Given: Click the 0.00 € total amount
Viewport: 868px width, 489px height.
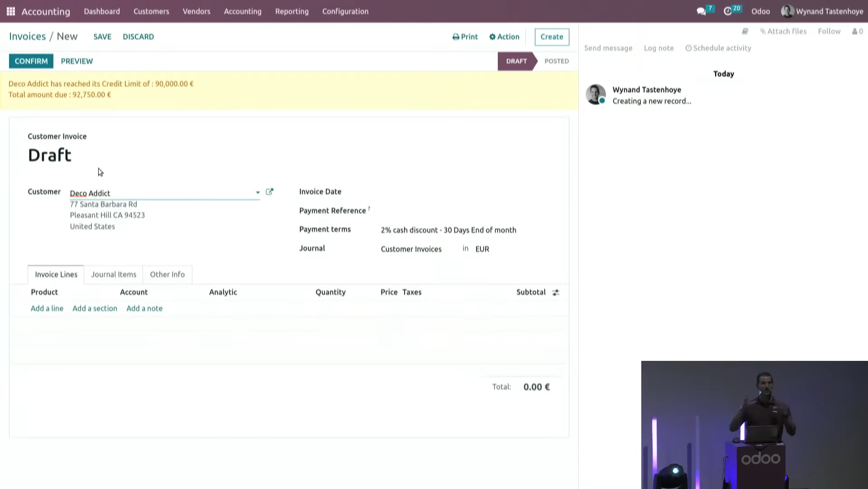Looking at the screenshot, I should click(x=537, y=387).
